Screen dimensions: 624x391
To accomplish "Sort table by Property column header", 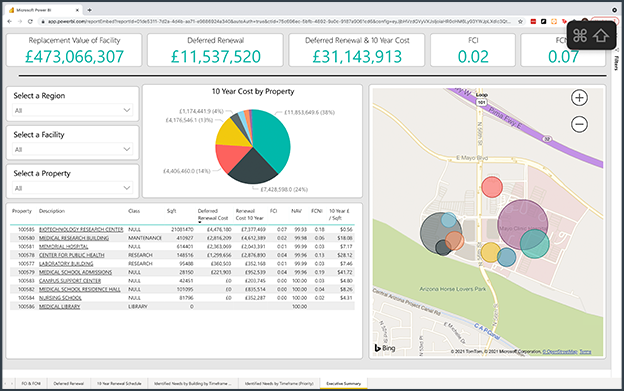I will pos(22,211).
